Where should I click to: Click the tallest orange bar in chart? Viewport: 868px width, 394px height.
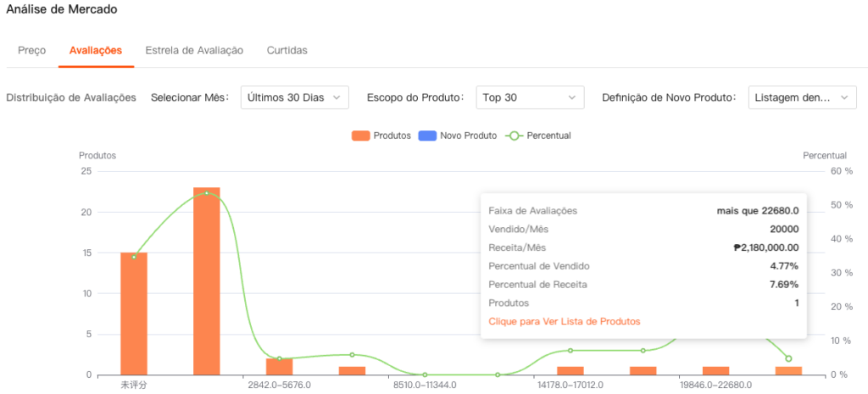click(x=207, y=280)
